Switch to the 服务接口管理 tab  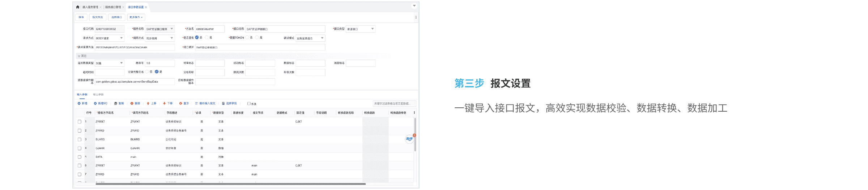pos(113,7)
